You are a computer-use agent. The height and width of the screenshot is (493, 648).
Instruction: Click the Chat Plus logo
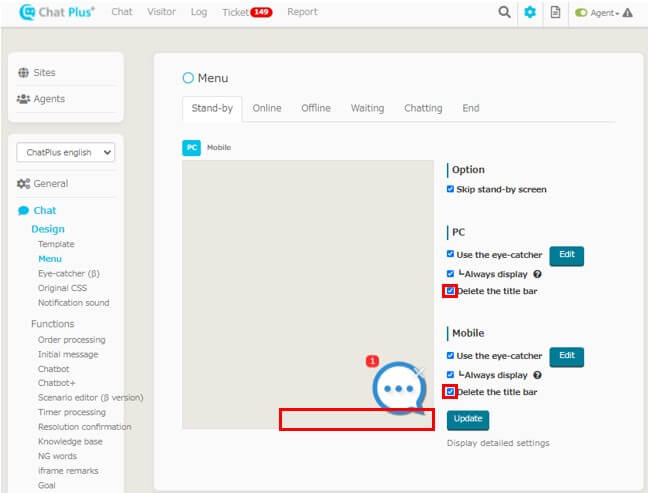(57, 12)
